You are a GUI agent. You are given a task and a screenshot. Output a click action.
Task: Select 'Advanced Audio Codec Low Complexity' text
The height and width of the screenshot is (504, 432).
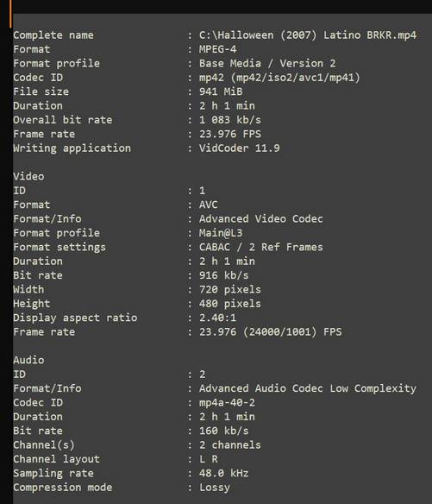coord(308,388)
